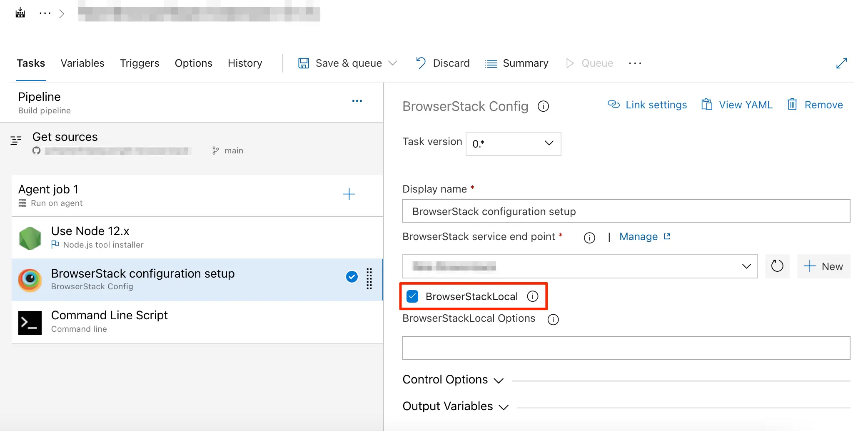This screenshot has width=868, height=431.
Task: Click the refresh service endpoint icon
Action: [777, 266]
